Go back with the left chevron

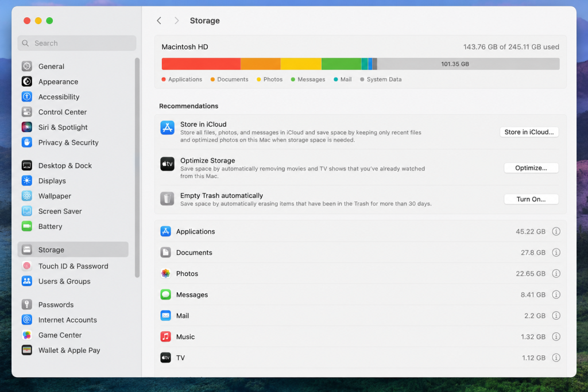(159, 21)
